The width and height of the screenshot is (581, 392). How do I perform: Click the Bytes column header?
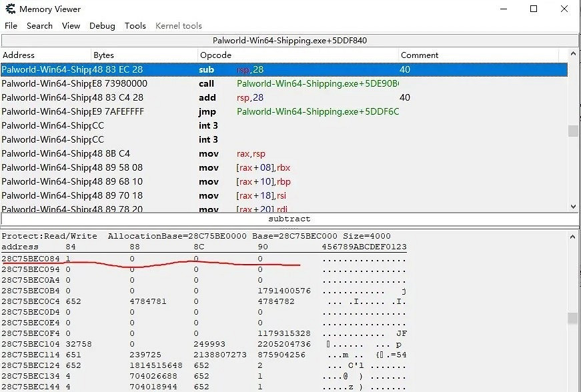pos(144,55)
